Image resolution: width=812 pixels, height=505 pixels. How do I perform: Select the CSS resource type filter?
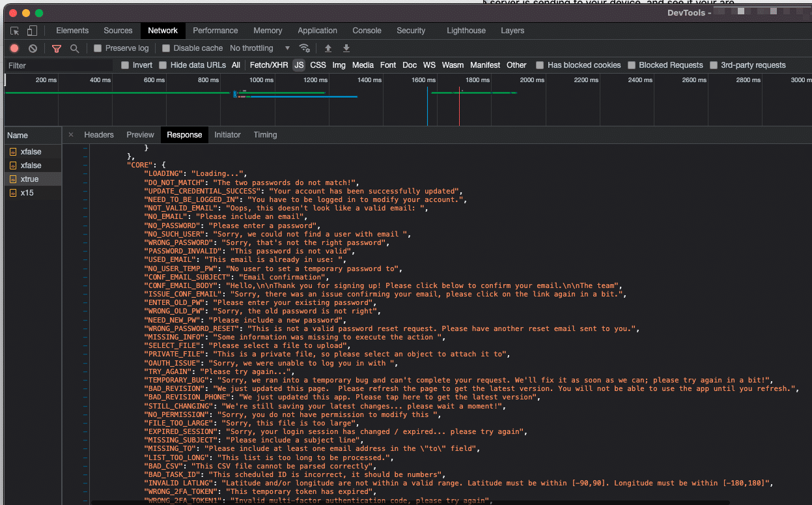[x=318, y=65]
